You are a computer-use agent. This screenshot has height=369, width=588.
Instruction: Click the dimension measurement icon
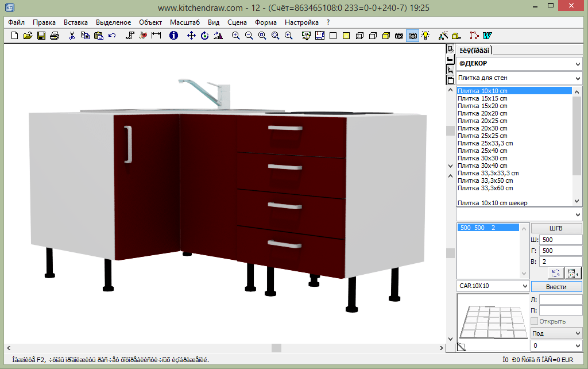(x=156, y=36)
